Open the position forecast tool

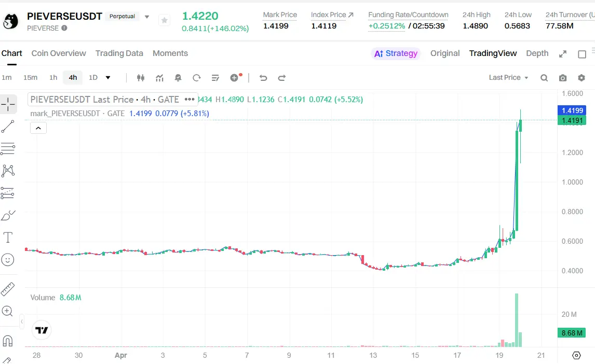pyautogui.click(x=8, y=193)
